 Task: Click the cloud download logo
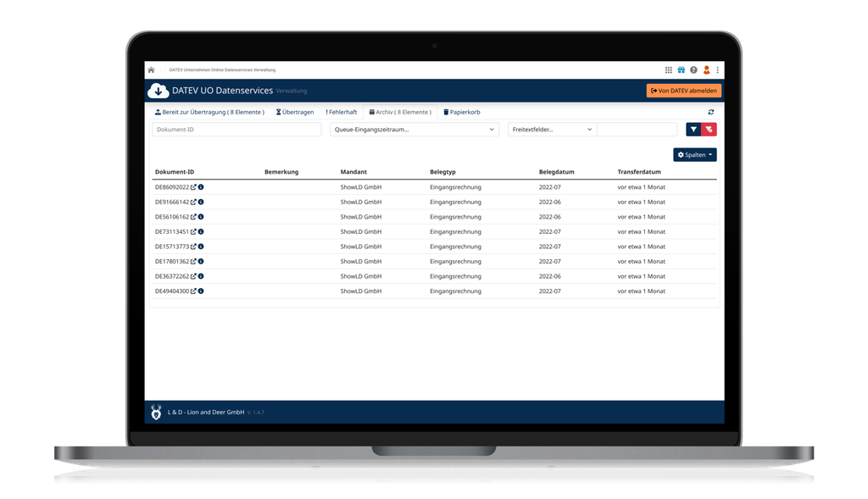[x=158, y=90]
